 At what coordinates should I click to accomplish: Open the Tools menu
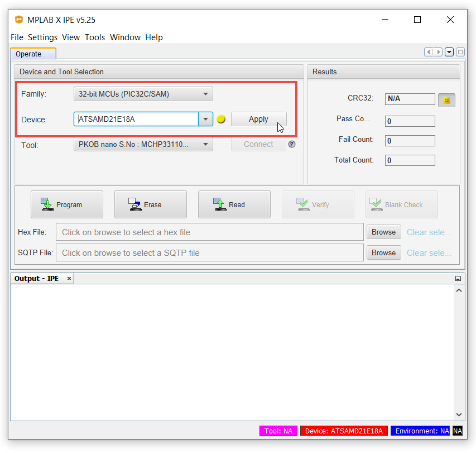(95, 37)
